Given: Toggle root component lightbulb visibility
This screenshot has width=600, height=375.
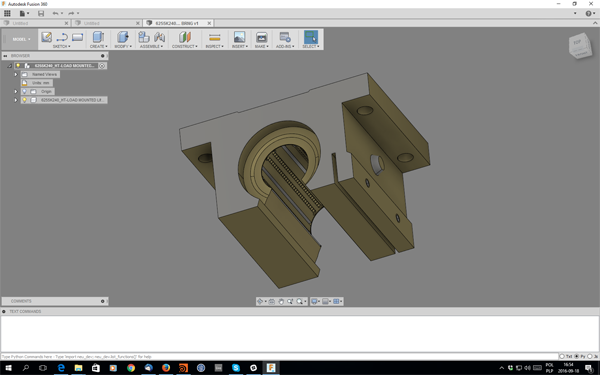Looking at the screenshot, I should [x=18, y=66].
